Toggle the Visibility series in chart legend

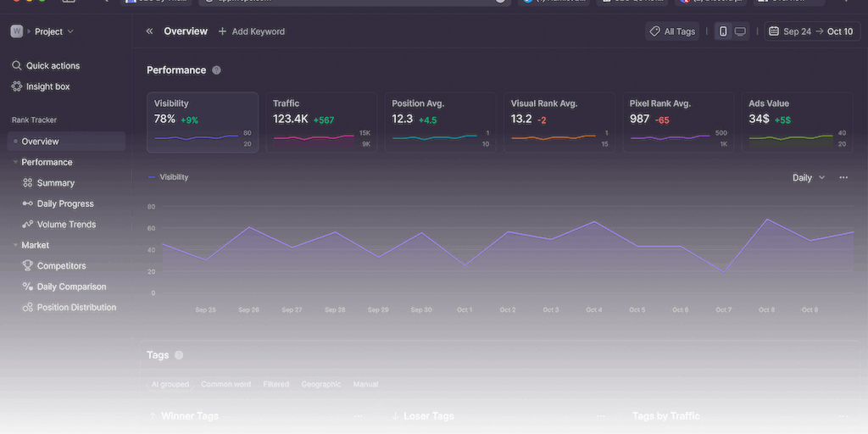coord(168,177)
